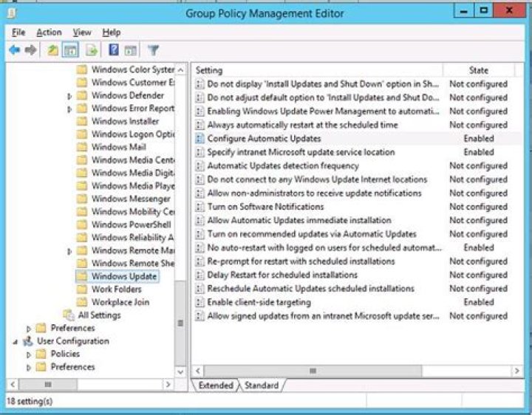
Task: Switch to the Extended tab
Action: 216,385
